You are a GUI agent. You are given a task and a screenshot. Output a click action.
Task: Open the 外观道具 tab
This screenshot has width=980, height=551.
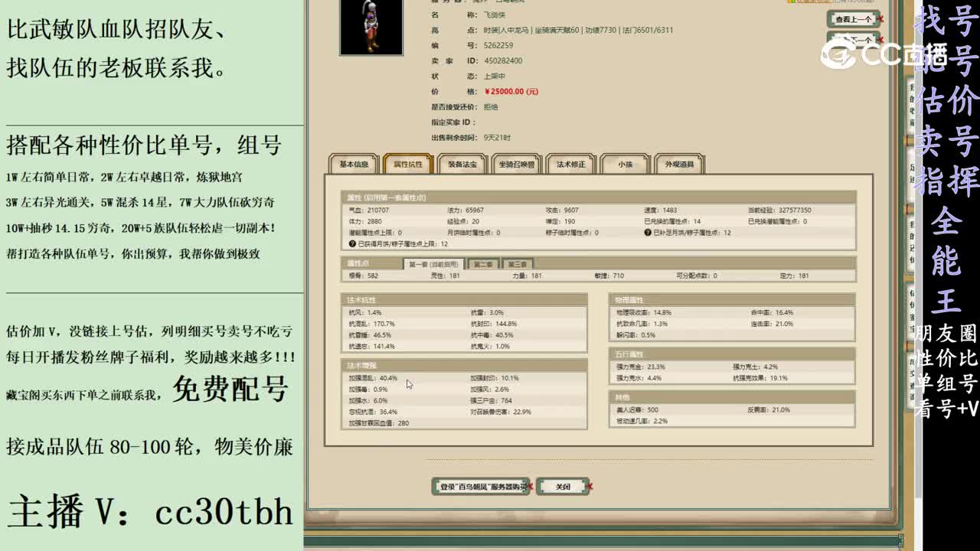[x=680, y=165]
